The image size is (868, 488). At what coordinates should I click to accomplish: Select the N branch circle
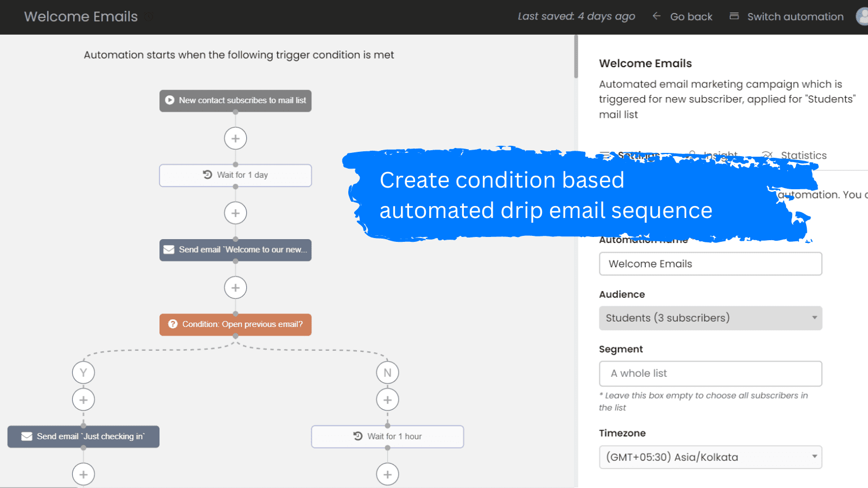coord(387,373)
